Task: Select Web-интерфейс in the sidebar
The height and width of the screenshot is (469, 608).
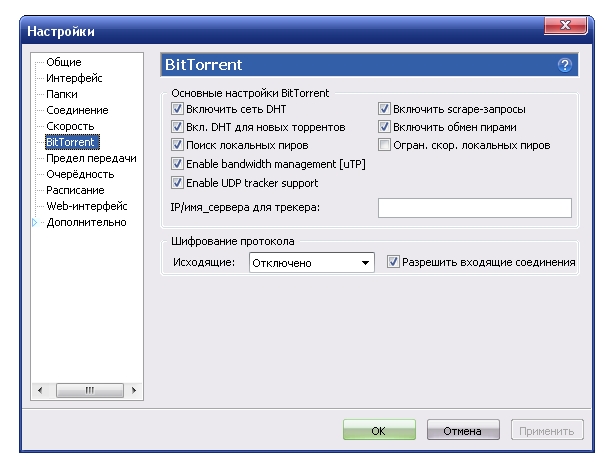Action: pos(87,206)
